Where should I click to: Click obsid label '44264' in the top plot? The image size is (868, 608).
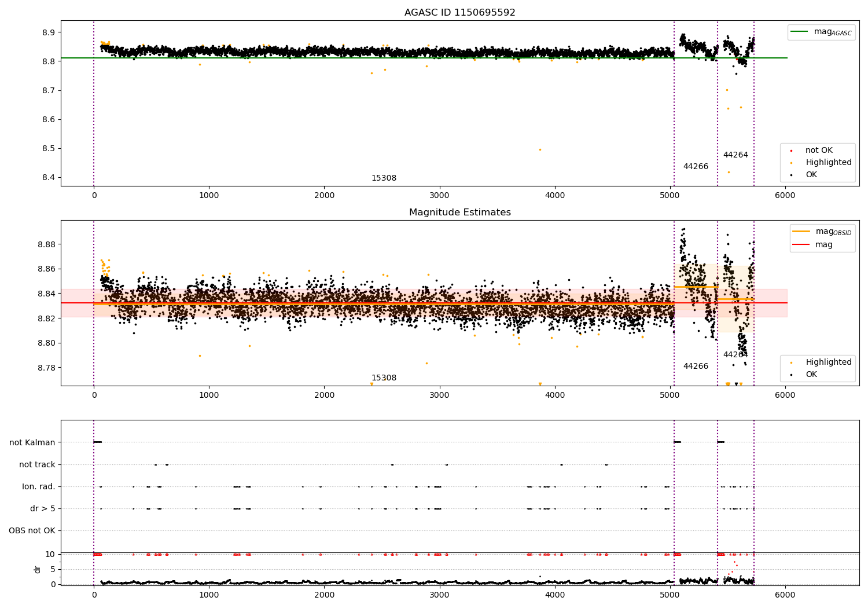pos(735,155)
